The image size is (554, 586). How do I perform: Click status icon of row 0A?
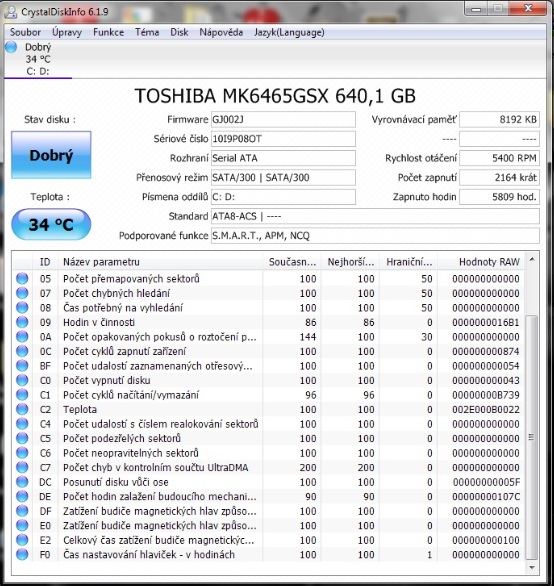coord(22,337)
